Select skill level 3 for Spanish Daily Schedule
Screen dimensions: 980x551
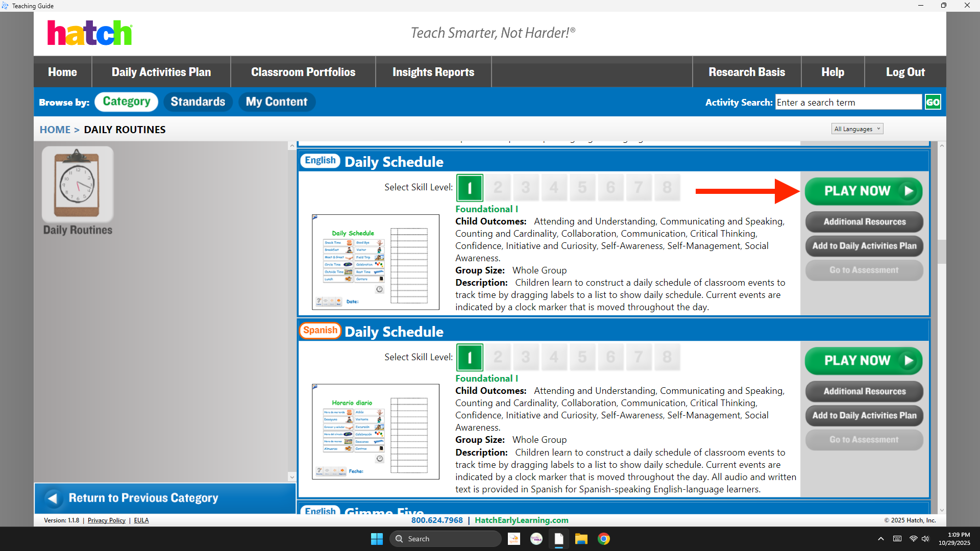[x=526, y=357]
